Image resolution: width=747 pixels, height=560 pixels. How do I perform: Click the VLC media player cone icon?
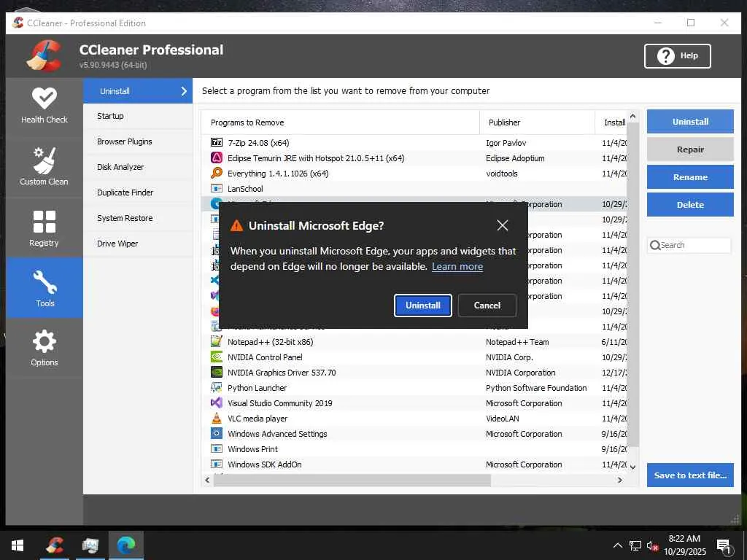click(x=216, y=418)
